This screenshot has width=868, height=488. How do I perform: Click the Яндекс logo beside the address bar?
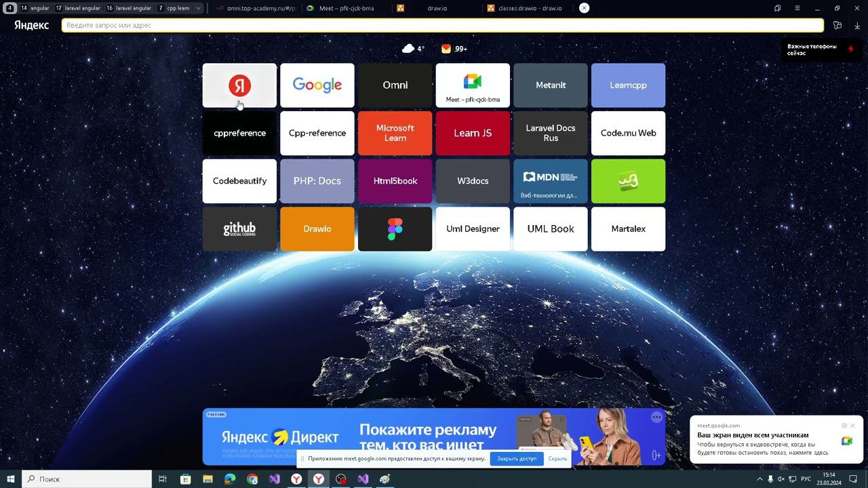(31, 25)
